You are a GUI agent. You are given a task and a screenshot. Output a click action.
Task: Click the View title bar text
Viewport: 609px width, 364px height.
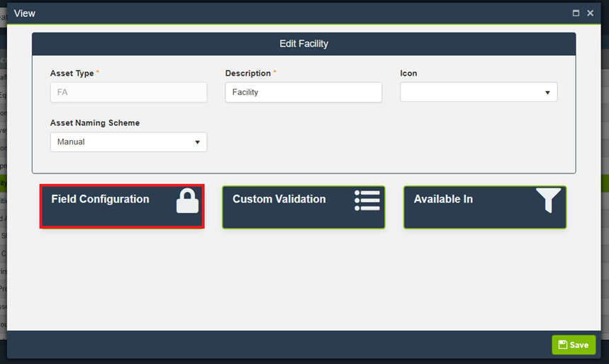(x=25, y=13)
